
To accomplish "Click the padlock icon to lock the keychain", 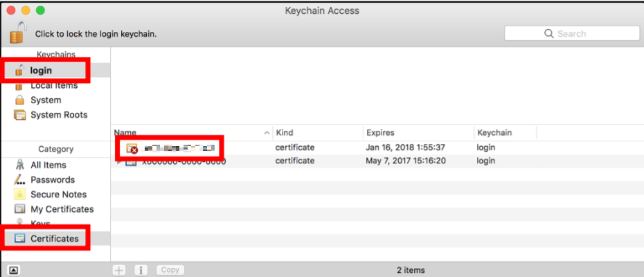I will [x=17, y=32].
